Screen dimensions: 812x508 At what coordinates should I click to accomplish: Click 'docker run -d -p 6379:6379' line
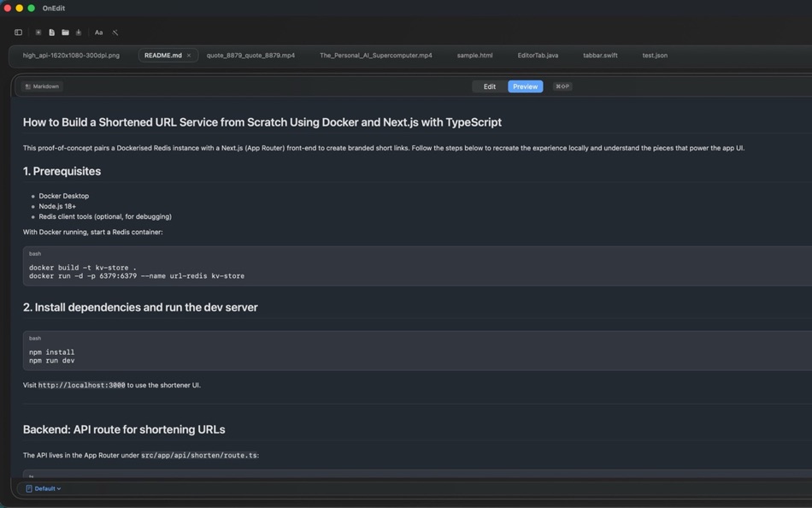137,275
